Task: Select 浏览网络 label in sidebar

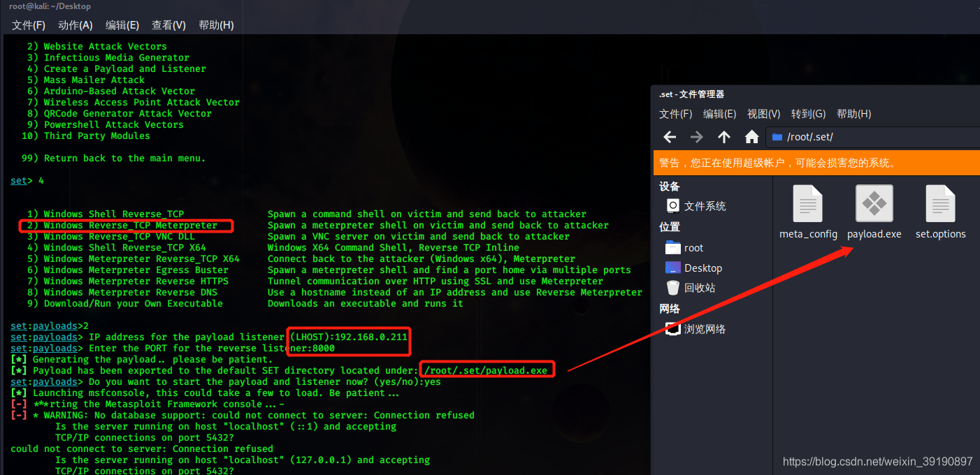Action: [705, 329]
